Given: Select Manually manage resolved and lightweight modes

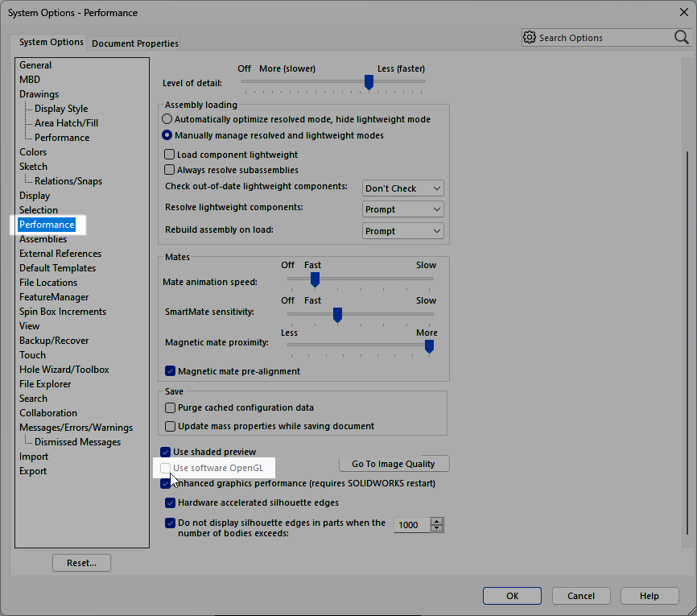Looking at the screenshot, I should click(167, 135).
